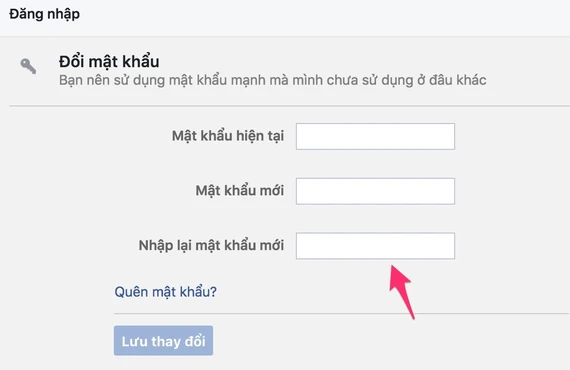Click the Nhập lại mật khẩu mới label
Screen dimensions: 570x370
click(x=211, y=245)
